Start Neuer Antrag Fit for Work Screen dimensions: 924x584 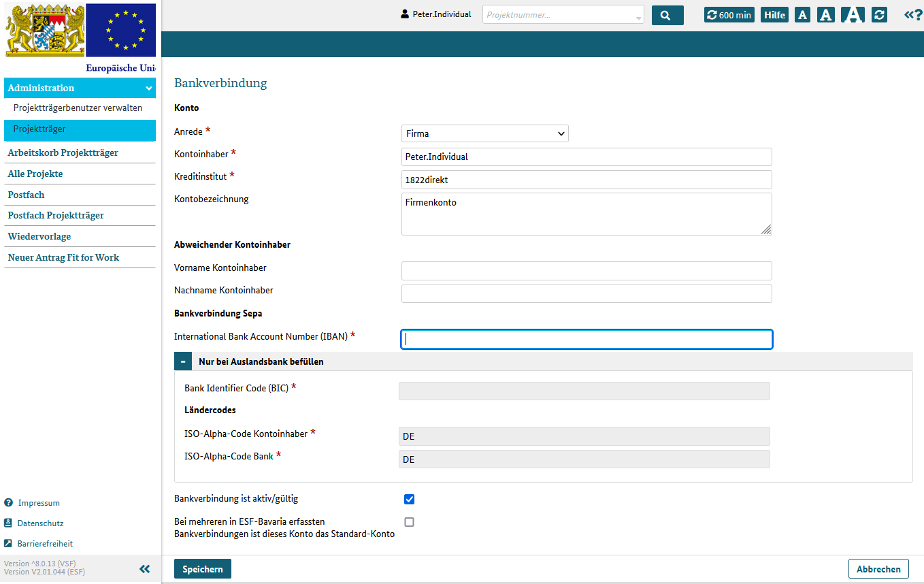click(x=63, y=258)
